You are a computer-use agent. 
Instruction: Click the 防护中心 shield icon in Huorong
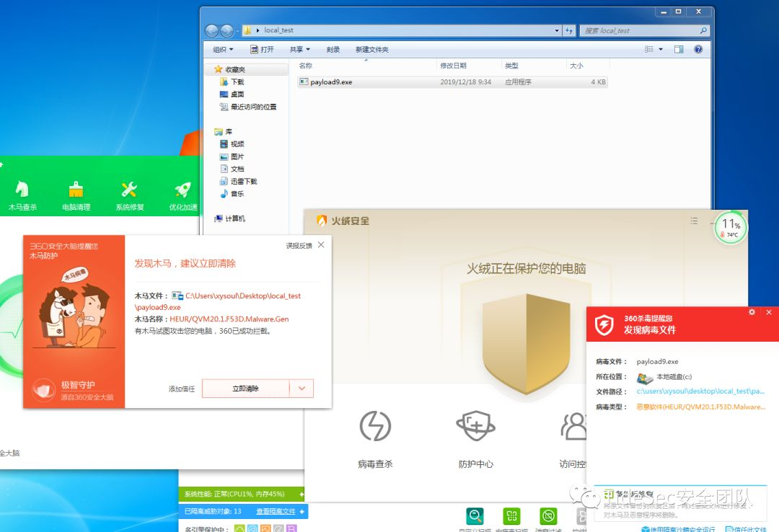(x=475, y=426)
